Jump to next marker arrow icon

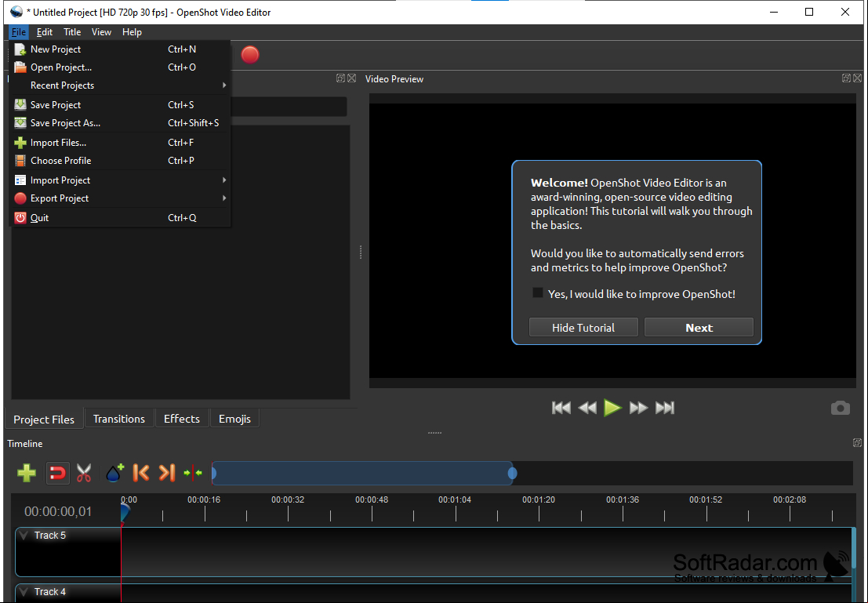(x=167, y=473)
